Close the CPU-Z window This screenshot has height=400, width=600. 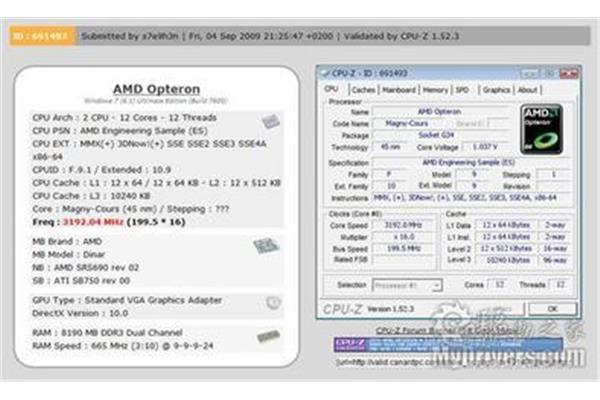[x=569, y=73]
